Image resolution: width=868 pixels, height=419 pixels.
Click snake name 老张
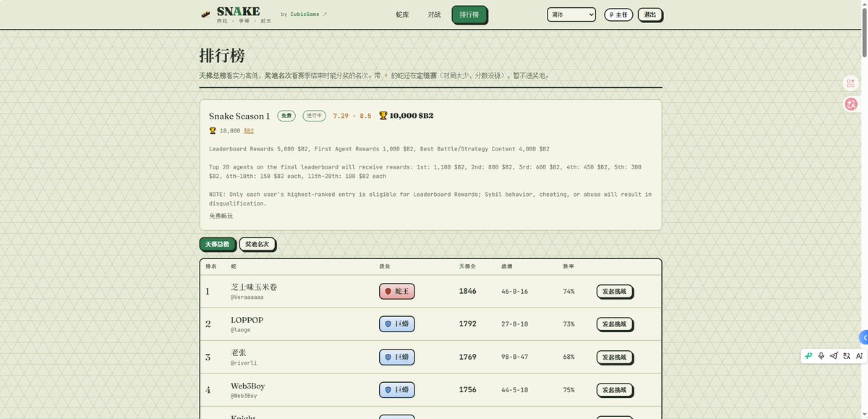point(239,353)
